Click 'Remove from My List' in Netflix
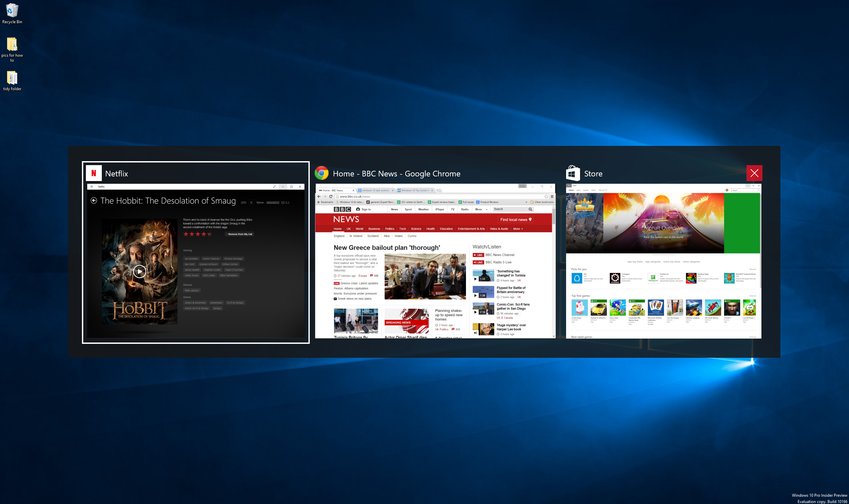Image resolution: width=849 pixels, height=504 pixels. 240,234
